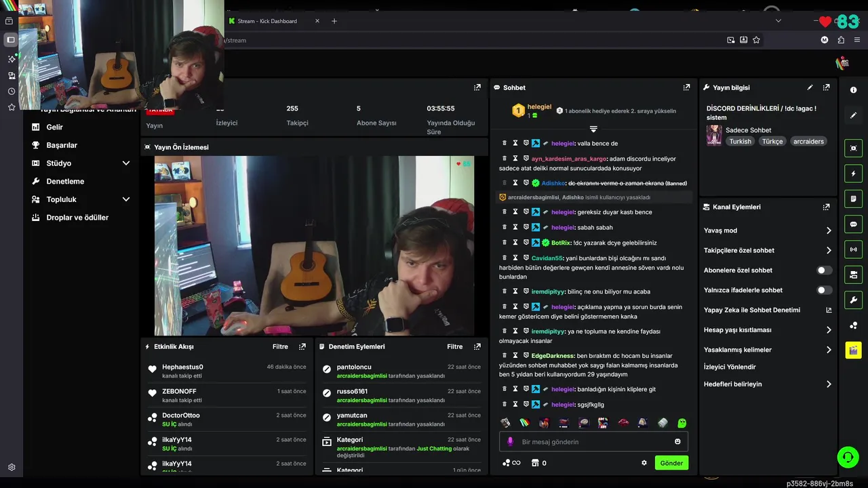Open the info icon in right sidebar
The image size is (868, 488).
(x=853, y=90)
